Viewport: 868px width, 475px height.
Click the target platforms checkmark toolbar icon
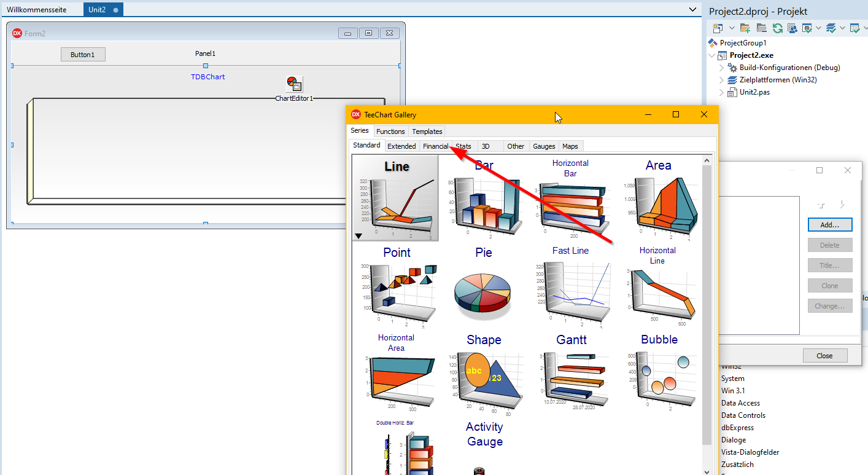click(x=831, y=28)
